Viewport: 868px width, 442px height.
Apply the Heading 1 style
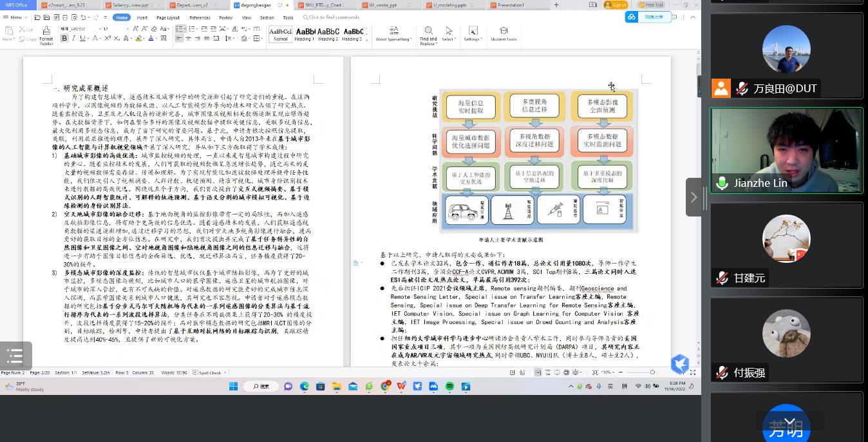[x=305, y=34]
